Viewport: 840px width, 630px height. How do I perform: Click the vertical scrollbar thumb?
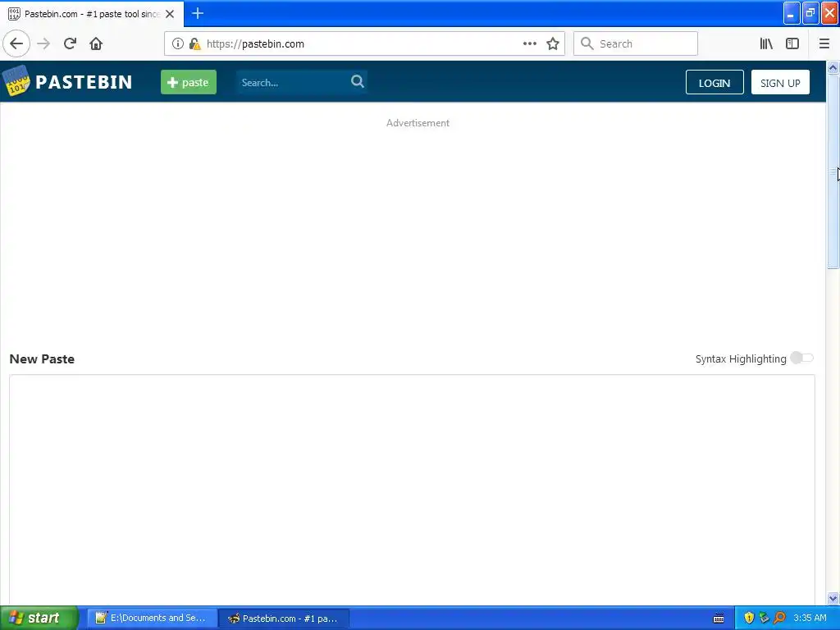[833, 171]
